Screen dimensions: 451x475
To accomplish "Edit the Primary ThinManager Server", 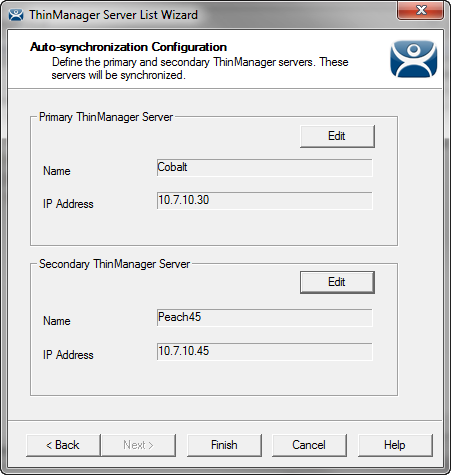I will tap(337, 136).
